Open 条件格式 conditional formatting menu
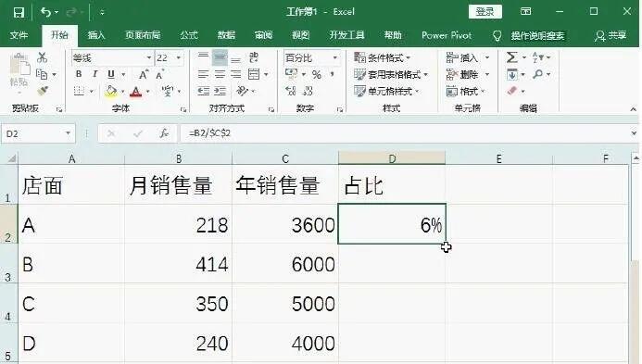The height and width of the screenshot is (364, 642). (x=382, y=57)
